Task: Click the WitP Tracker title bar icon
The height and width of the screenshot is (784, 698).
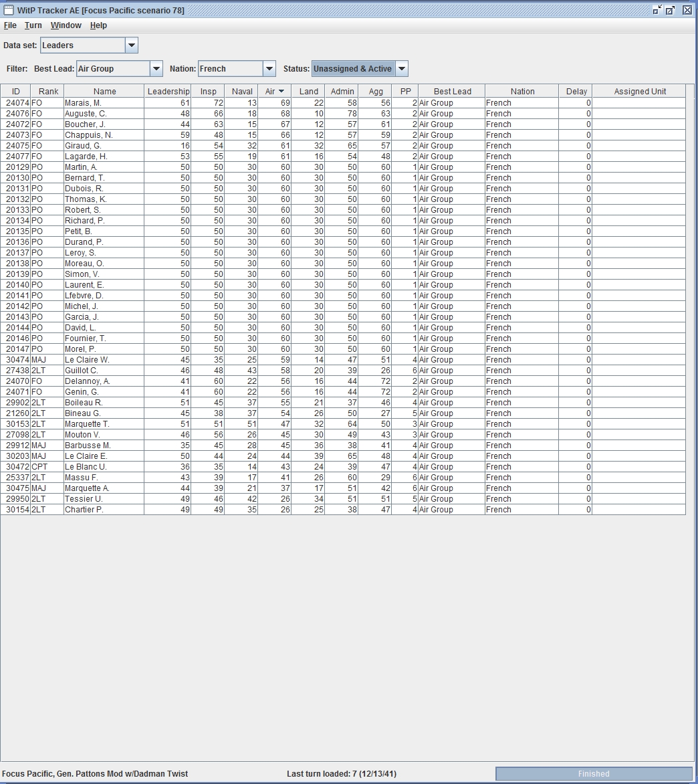Action: [9, 9]
